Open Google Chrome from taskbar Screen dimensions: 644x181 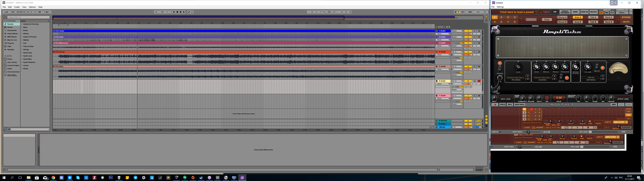[x=53, y=177]
